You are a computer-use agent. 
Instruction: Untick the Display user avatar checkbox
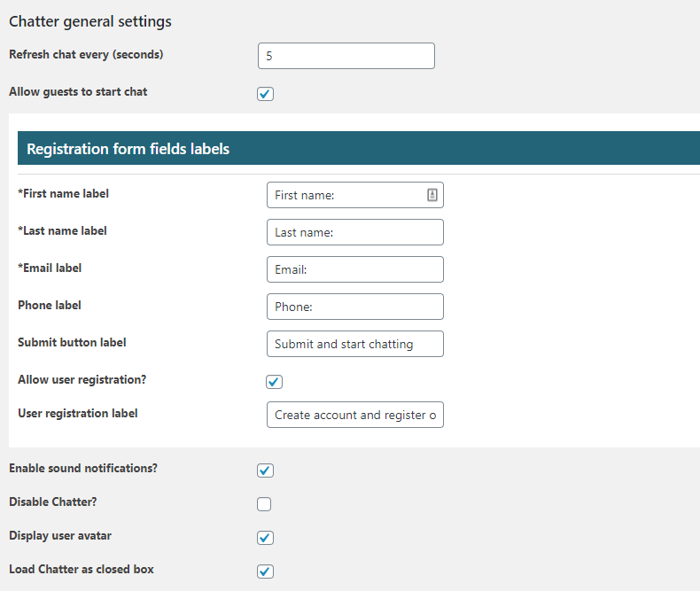[265, 538]
